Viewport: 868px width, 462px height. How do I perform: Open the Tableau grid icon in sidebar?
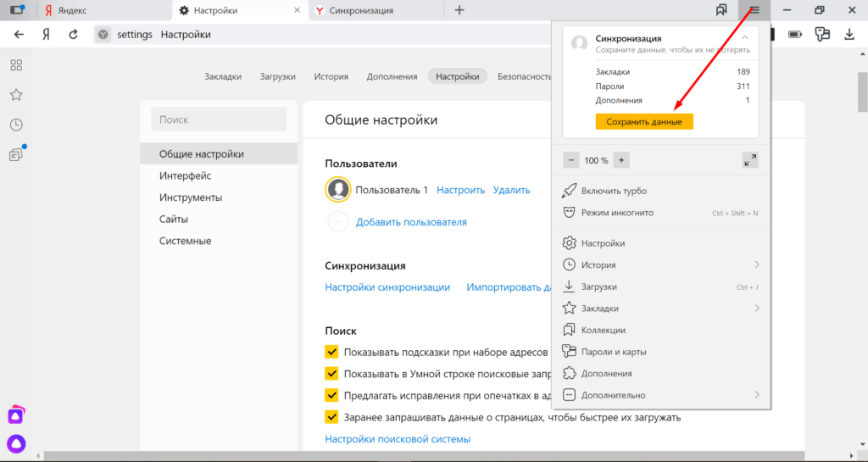pos(16,65)
